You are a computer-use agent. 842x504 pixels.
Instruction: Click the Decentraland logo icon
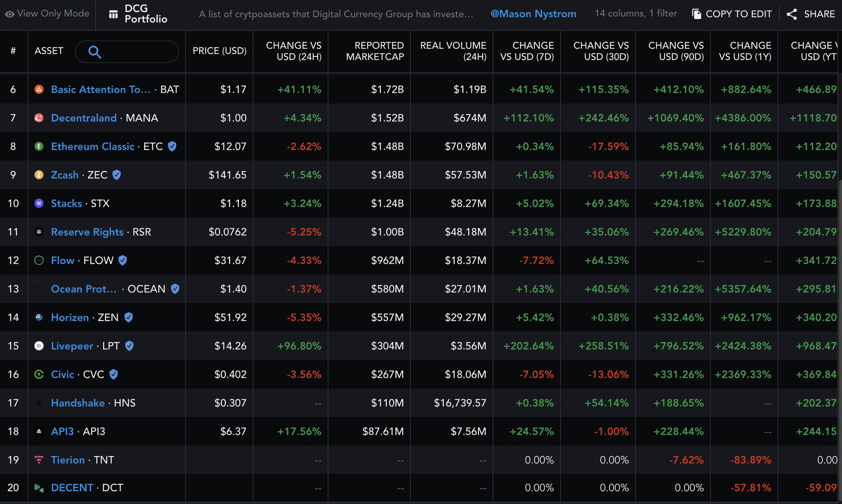[x=39, y=118]
